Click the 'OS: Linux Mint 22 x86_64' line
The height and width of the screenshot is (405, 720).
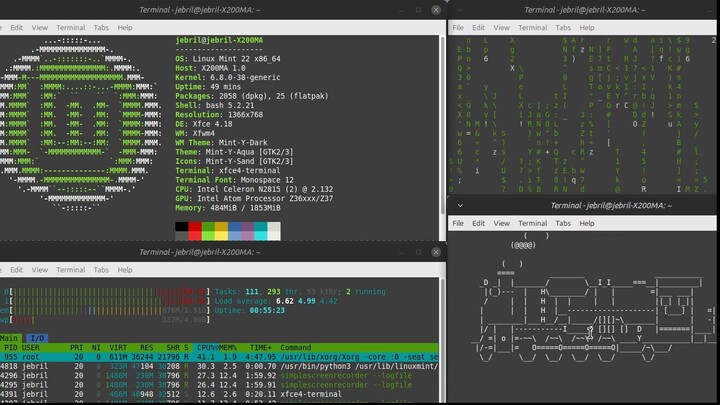[x=228, y=59]
